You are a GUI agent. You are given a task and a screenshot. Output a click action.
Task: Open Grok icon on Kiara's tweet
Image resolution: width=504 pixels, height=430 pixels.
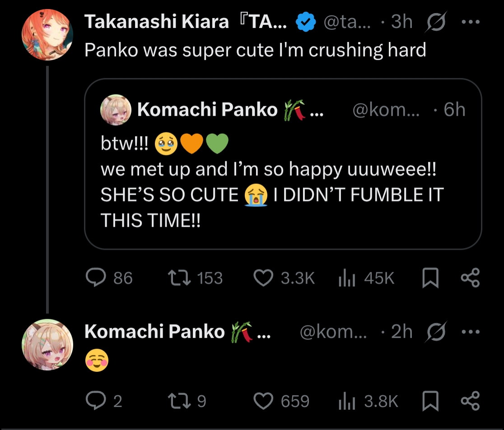tap(436, 22)
